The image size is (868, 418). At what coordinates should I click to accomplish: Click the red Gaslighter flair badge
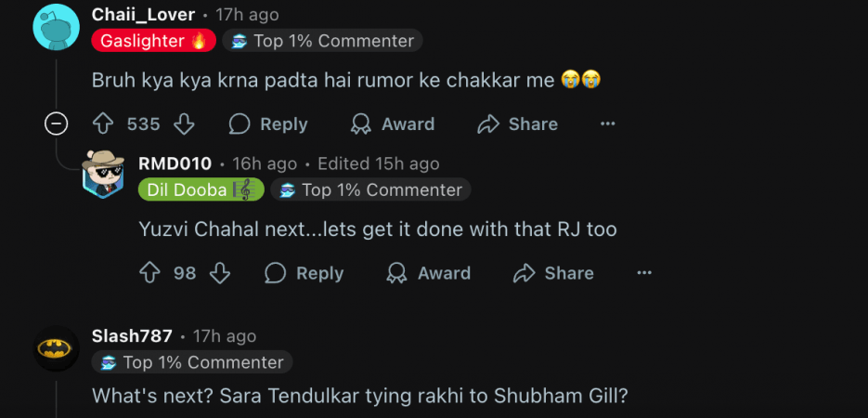[153, 41]
